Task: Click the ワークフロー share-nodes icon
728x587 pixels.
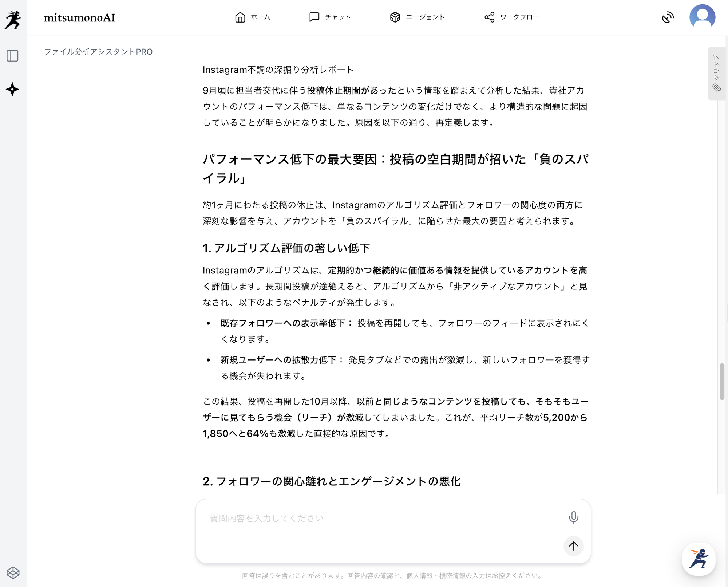Action: pyautogui.click(x=490, y=17)
